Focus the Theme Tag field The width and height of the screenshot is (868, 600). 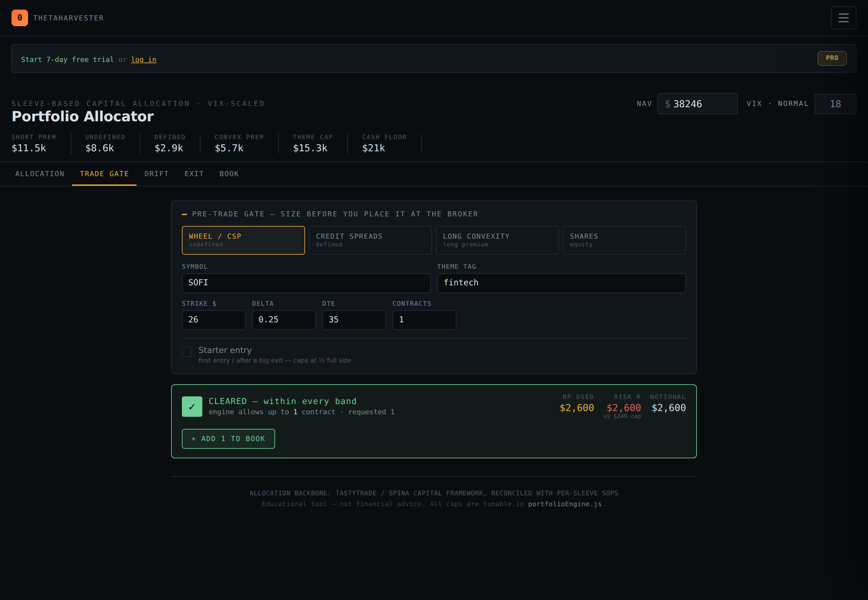561,283
